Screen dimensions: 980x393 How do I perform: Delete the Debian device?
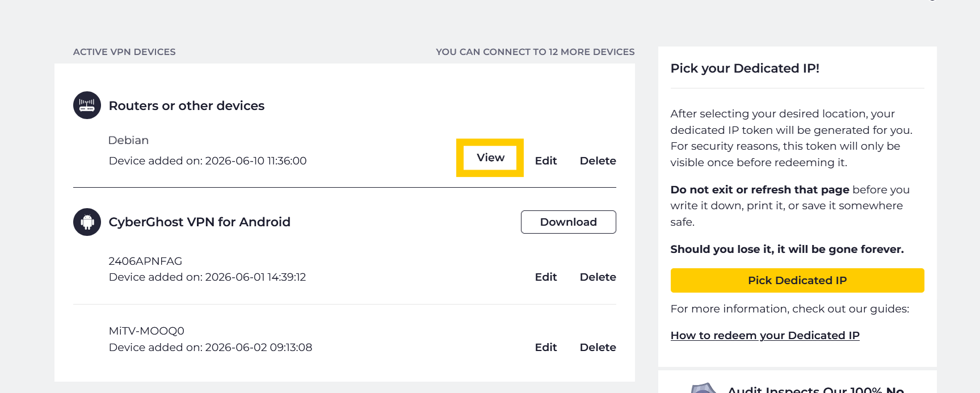click(x=598, y=161)
